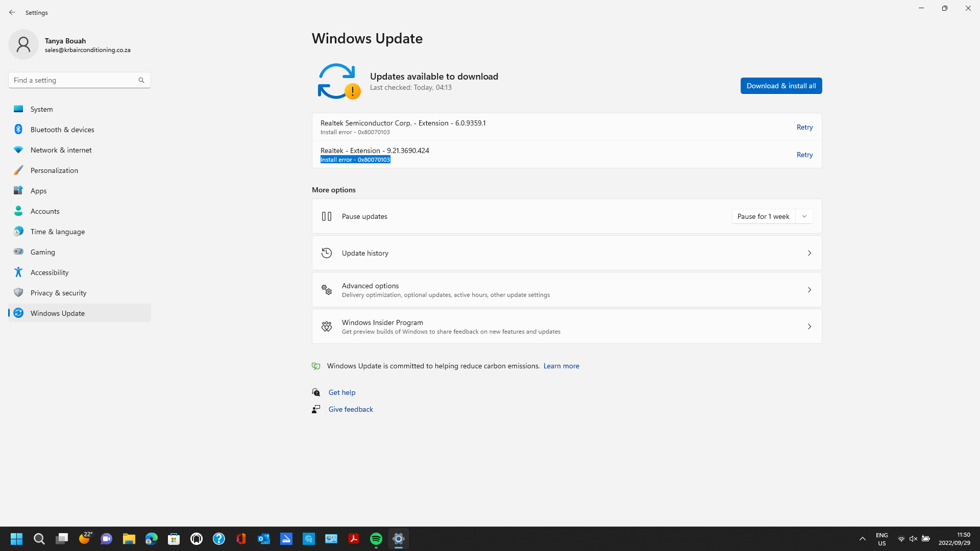Open Microsoft Edge from the taskbar
Image resolution: width=980 pixels, height=551 pixels.
click(x=152, y=539)
